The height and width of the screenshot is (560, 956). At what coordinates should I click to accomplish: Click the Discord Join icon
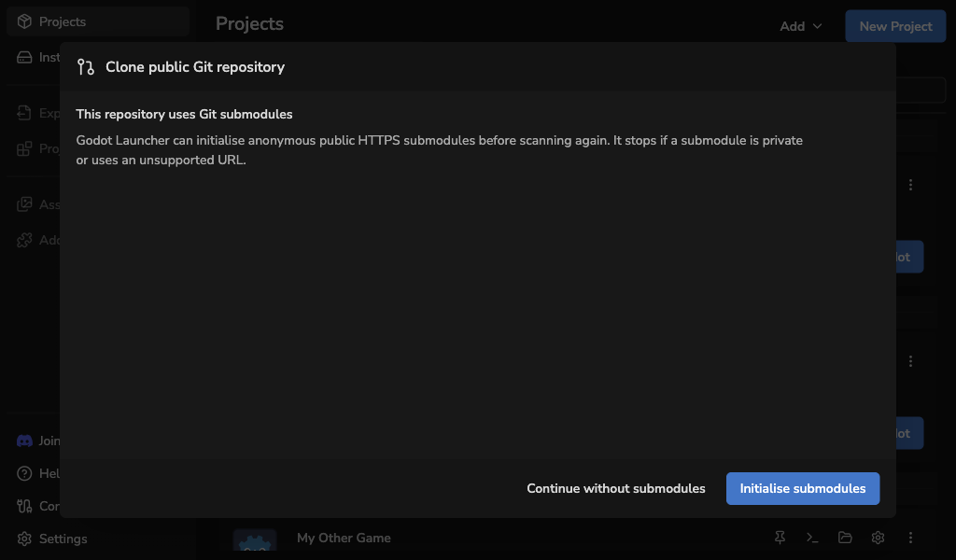24,441
